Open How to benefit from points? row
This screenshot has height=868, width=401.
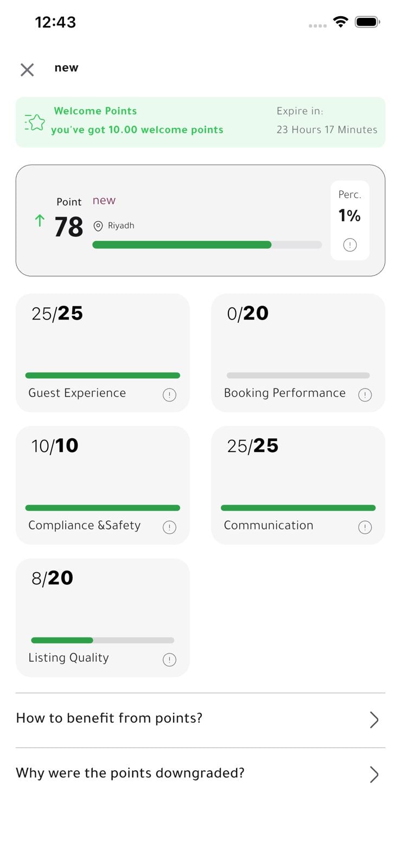tap(200, 720)
